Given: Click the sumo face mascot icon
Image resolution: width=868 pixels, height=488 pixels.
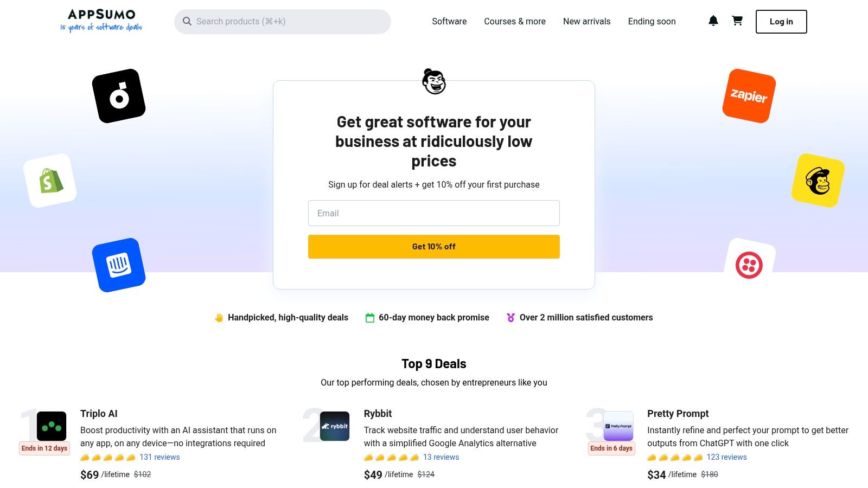Looking at the screenshot, I should pyautogui.click(x=433, y=82).
